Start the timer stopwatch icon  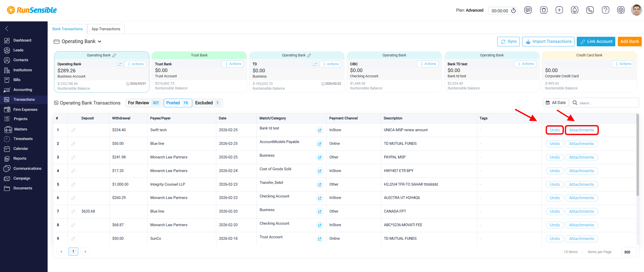[x=513, y=11]
